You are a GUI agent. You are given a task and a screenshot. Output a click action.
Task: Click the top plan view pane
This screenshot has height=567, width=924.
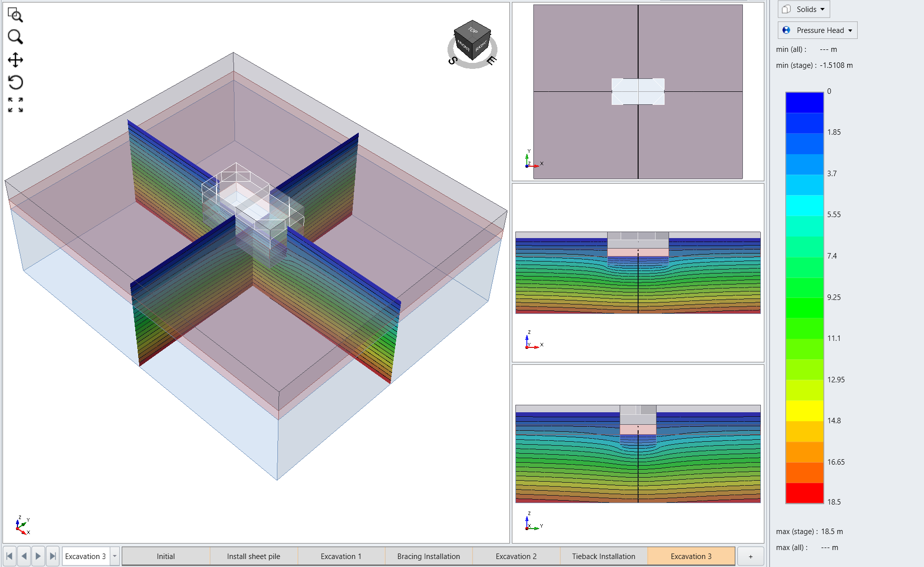coord(638,91)
